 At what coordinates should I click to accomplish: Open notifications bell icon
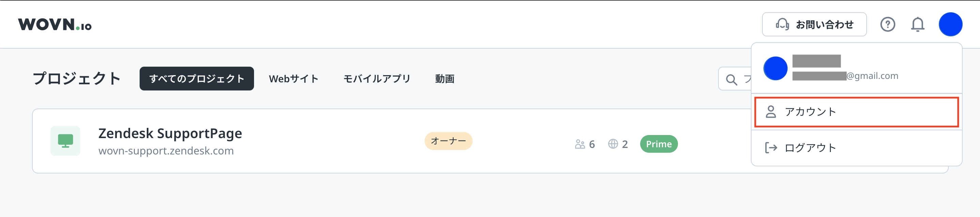(x=917, y=24)
